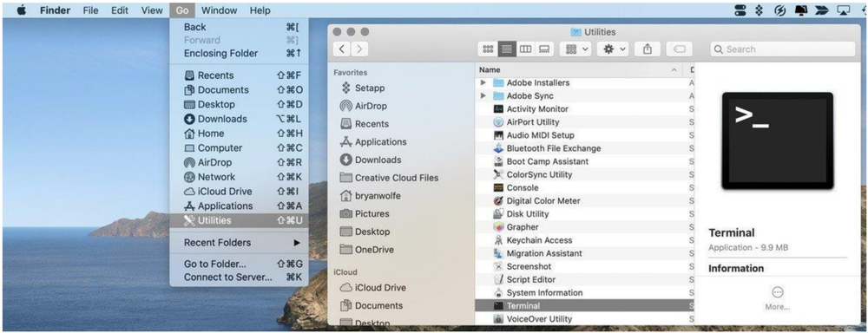Sort by the Name column header
This screenshot has height=333, width=868.
tap(579, 70)
